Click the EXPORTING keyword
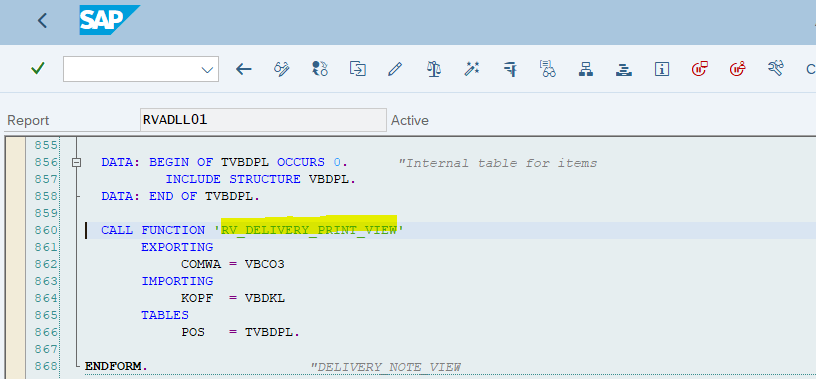The width and height of the screenshot is (816, 379). (177, 247)
